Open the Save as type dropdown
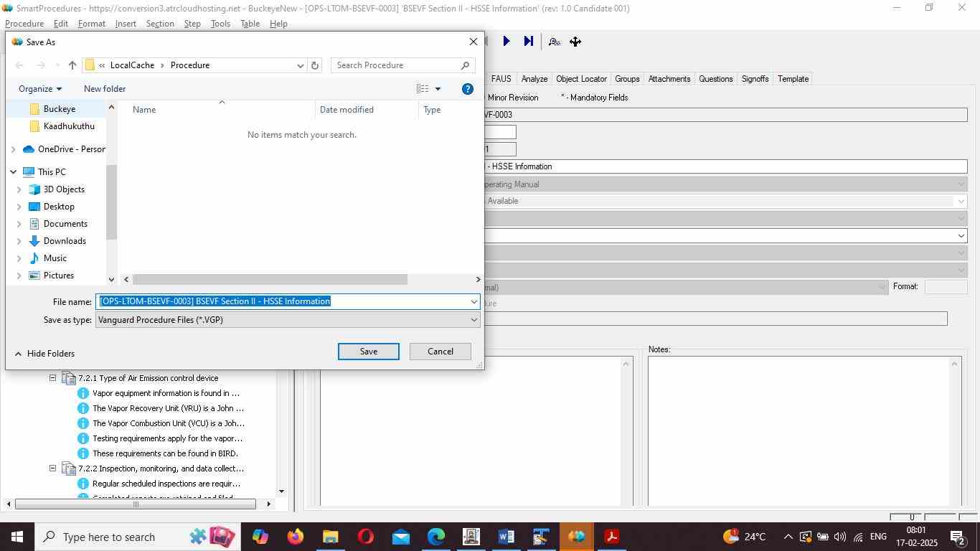The height and width of the screenshot is (551, 980). click(473, 320)
